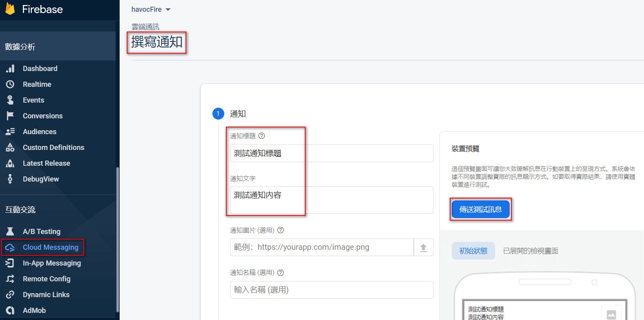Click the Custom Definitions shapes icon

(10, 148)
